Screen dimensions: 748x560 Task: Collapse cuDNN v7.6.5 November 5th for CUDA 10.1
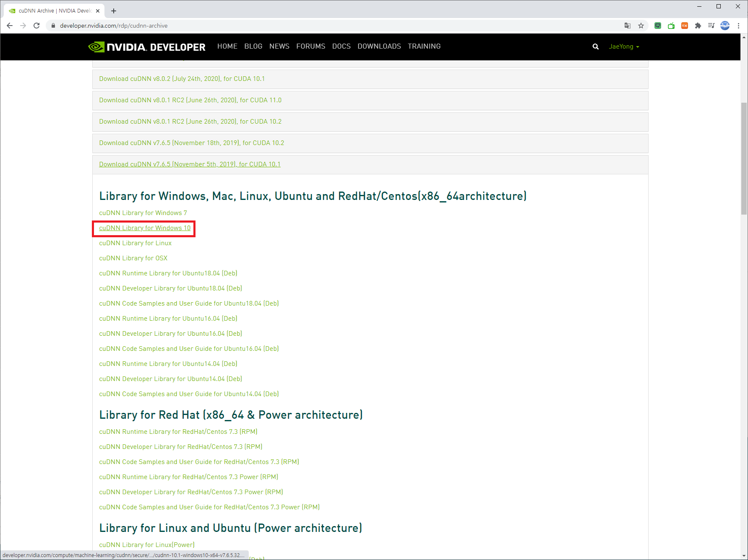coord(370,164)
